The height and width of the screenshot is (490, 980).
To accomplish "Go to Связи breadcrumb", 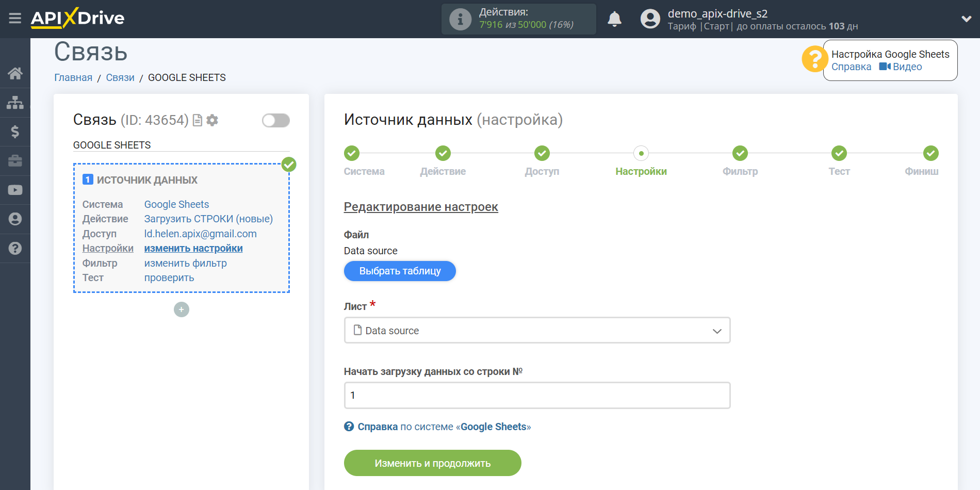I will click(x=120, y=77).
